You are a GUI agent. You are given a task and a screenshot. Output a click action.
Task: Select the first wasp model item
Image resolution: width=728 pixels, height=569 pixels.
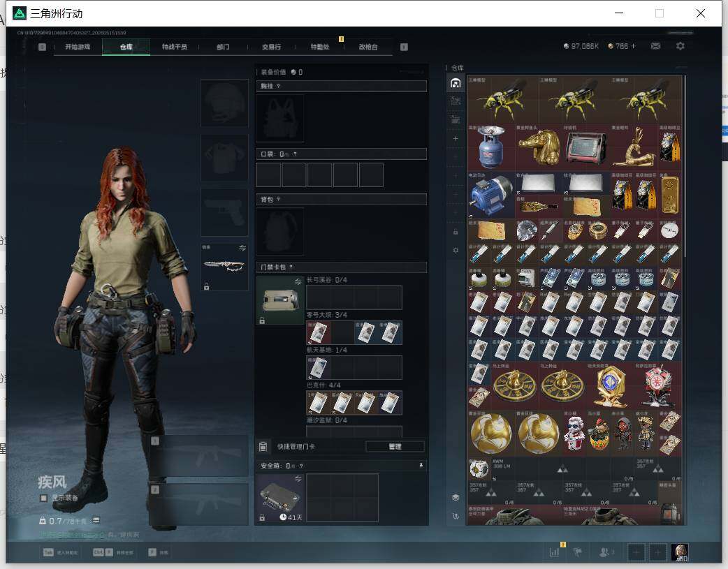coord(503,100)
